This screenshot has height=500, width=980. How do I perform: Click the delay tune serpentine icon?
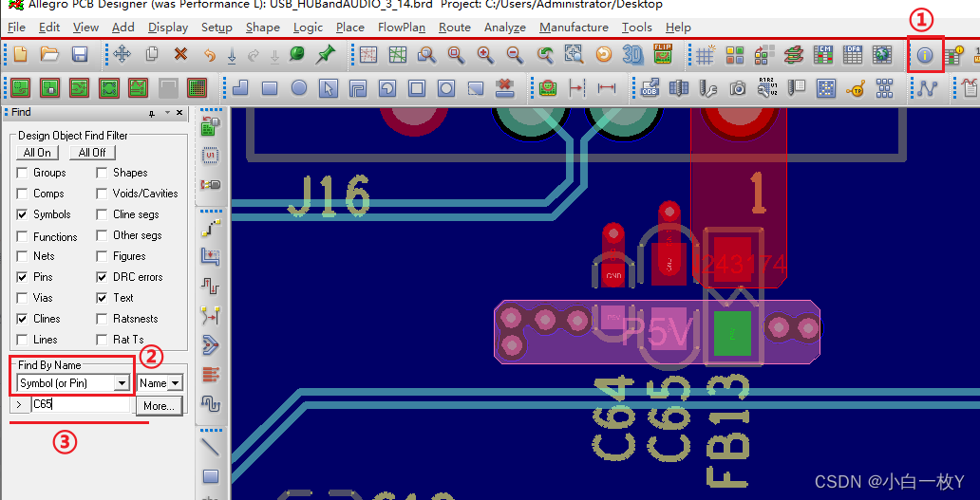tap(211, 402)
